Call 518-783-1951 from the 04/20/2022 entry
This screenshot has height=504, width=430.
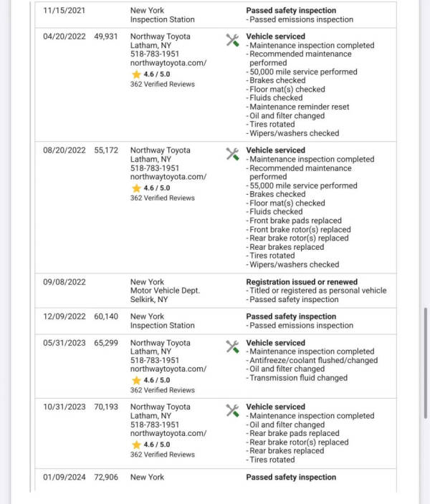coord(155,54)
